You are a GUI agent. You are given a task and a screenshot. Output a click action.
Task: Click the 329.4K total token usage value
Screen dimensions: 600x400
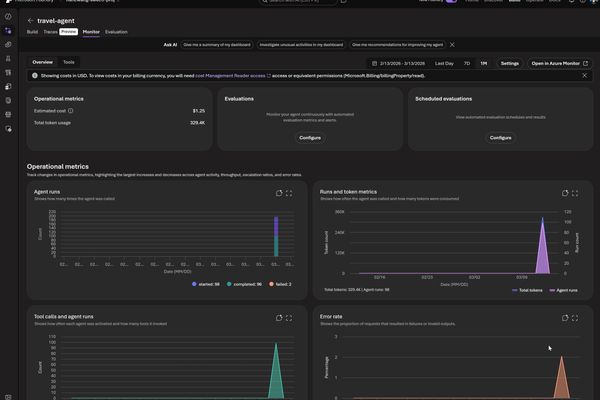197,123
